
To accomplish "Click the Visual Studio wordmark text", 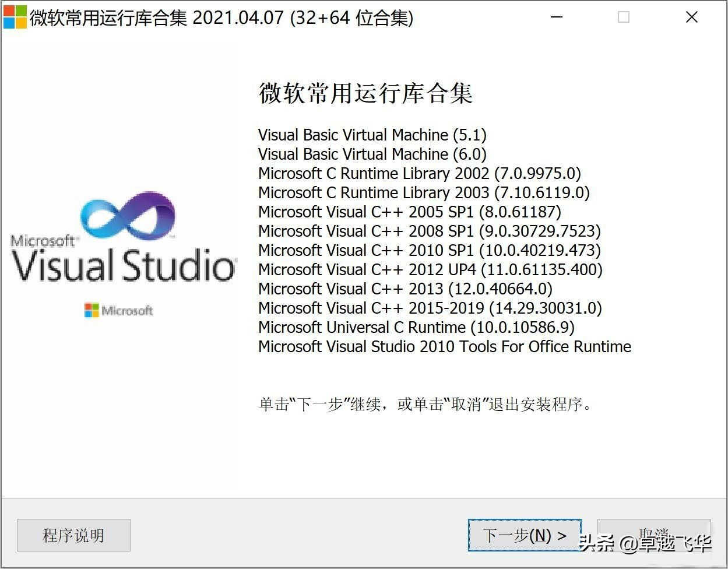I will click(124, 266).
